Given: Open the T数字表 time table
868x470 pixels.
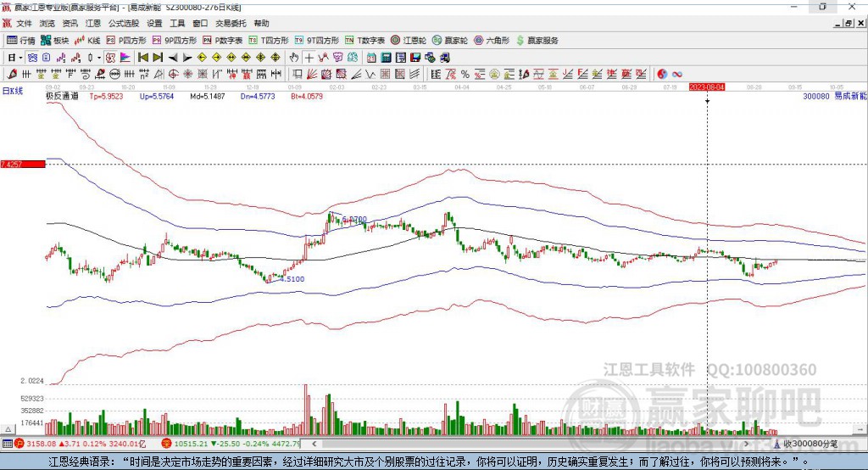Looking at the screenshot, I should pos(364,41).
